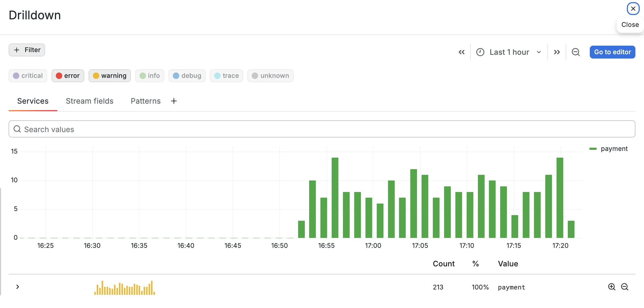Expand the payment row
This screenshot has height=308, width=644.
tap(18, 287)
